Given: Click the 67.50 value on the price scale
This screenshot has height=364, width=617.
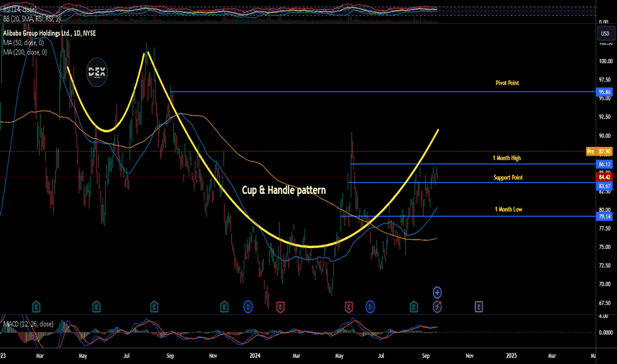Looking at the screenshot, I should 604,303.
